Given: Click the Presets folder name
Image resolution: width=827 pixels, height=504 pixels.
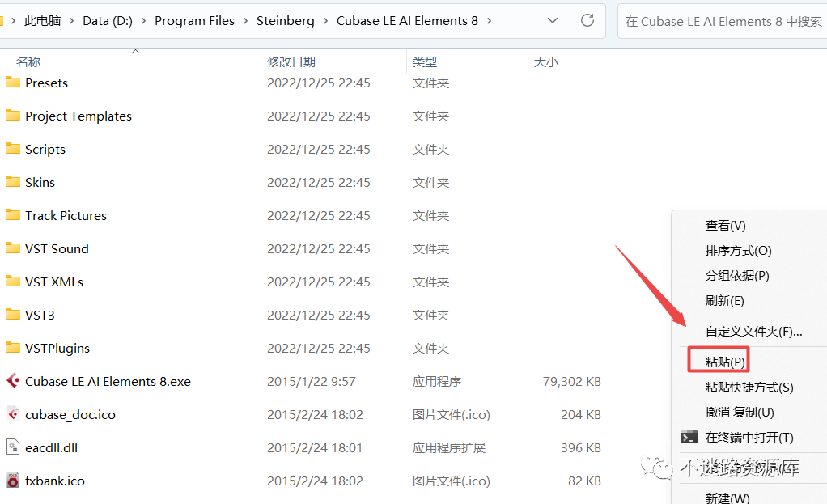Looking at the screenshot, I should pos(46,83).
